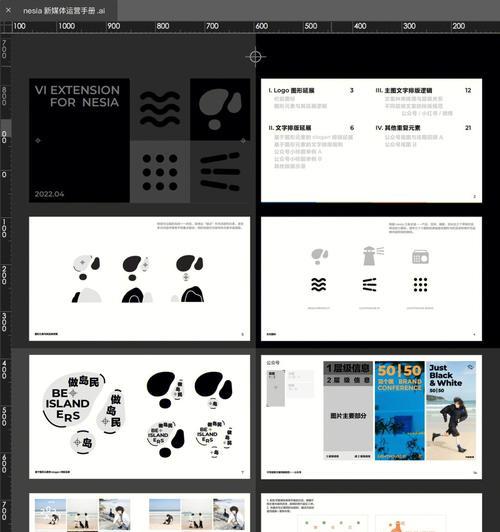Viewport: 500px width, 532px height.
Task: Select the nine-dot grid icon on cover
Action: point(160,172)
